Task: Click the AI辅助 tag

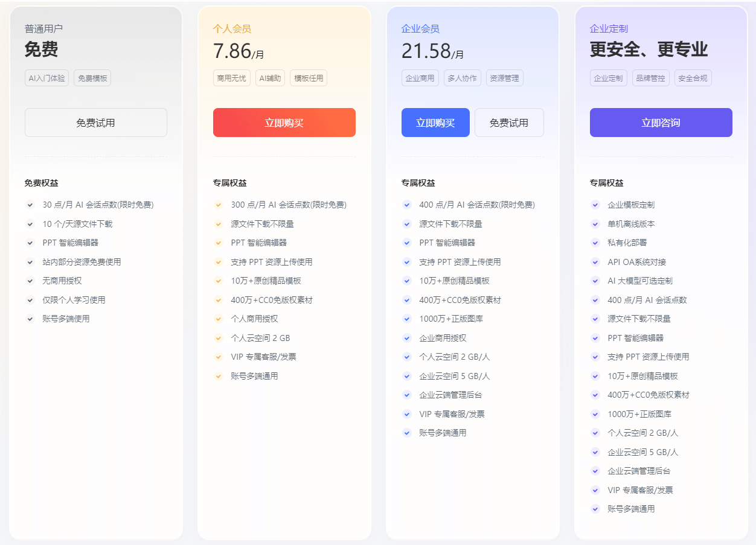Action: pyautogui.click(x=270, y=78)
